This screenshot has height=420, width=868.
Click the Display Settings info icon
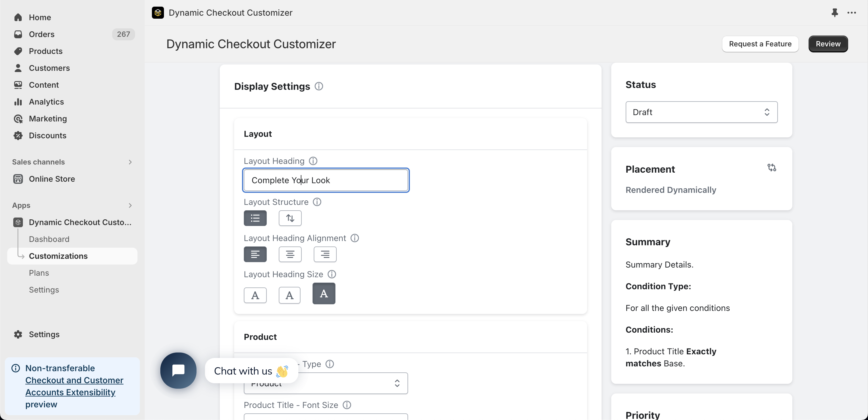319,86
